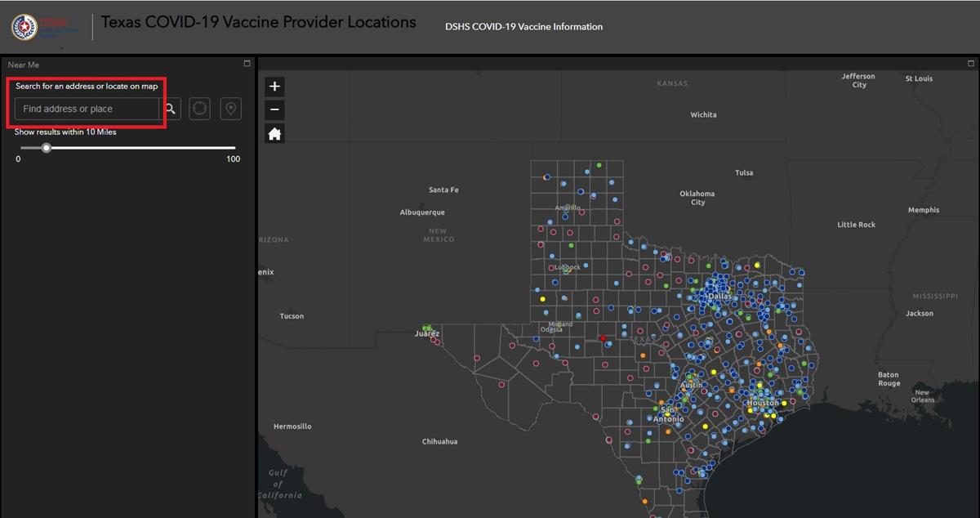Screen dimensions: 980x518
Task: Zoom in on the map
Action: [274, 87]
